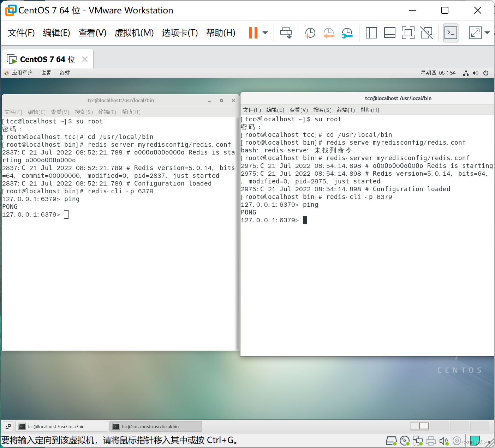The width and height of the screenshot is (495, 448).
Task: Close the CentOS 7 64 位 tab
Action: point(85,59)
